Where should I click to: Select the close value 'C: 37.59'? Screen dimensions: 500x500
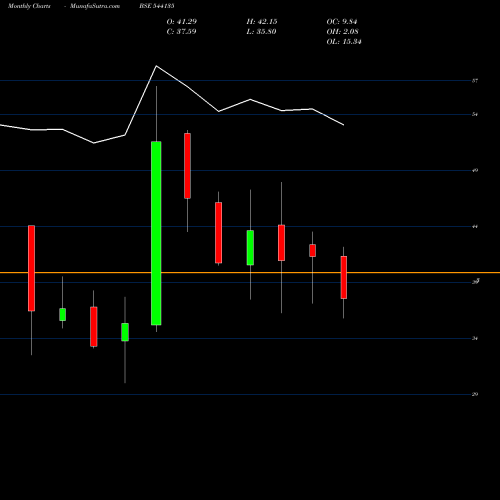tap(181, 32)
